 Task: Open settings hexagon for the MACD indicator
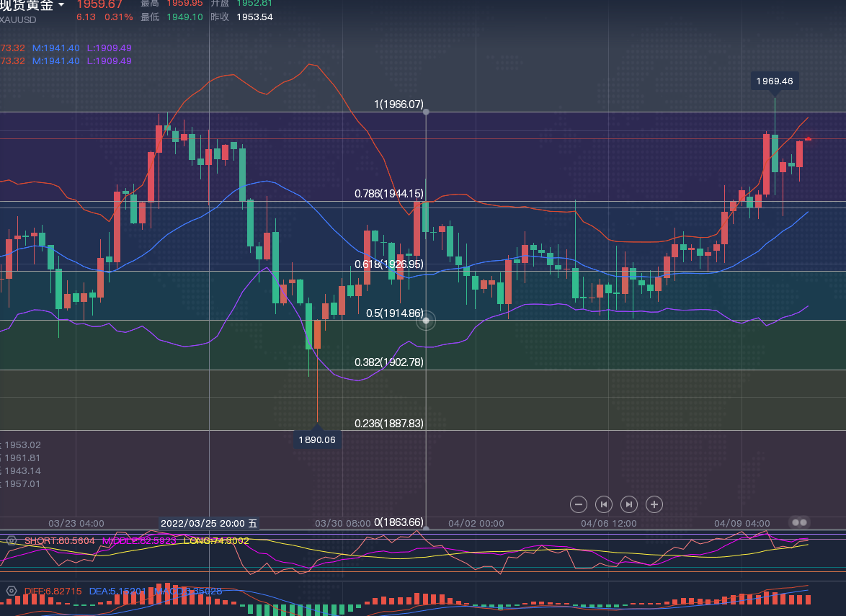[x=12, y=591]
